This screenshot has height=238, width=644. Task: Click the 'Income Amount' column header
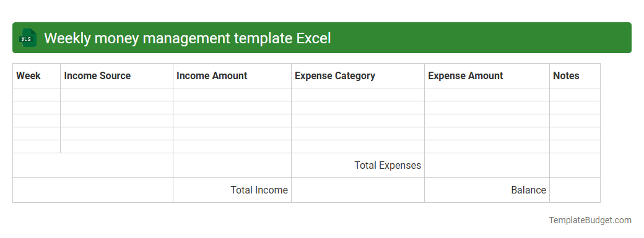click(232, 75)
